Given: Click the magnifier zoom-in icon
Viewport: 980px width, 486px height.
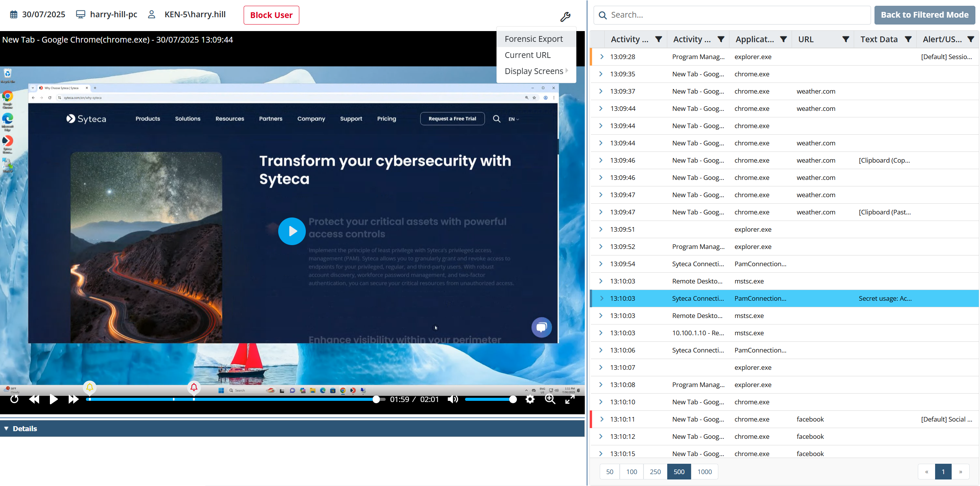Looking at the screenshot, I should pos(550,399).
